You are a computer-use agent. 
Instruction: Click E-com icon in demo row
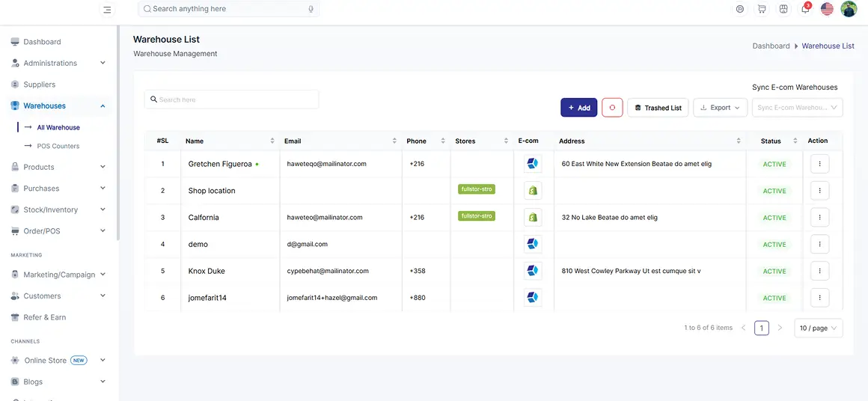[x=533, y=244]
